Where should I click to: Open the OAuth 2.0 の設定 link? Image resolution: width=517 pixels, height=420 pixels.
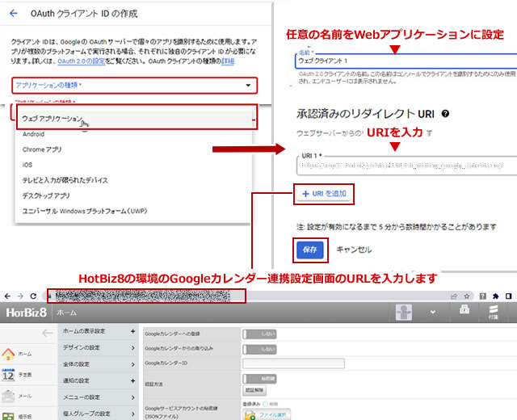coord(81,61)
